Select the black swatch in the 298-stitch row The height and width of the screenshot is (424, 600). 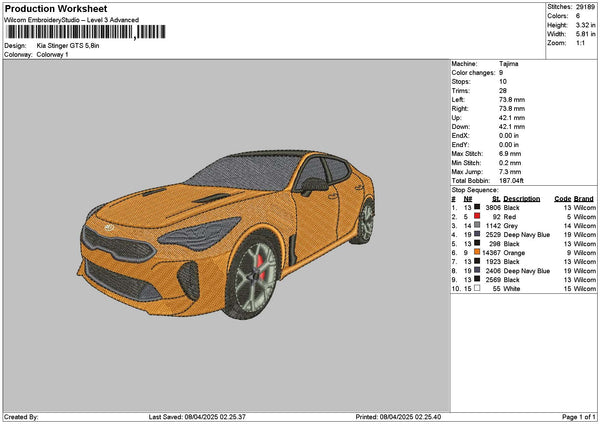(x=477, y=243)
